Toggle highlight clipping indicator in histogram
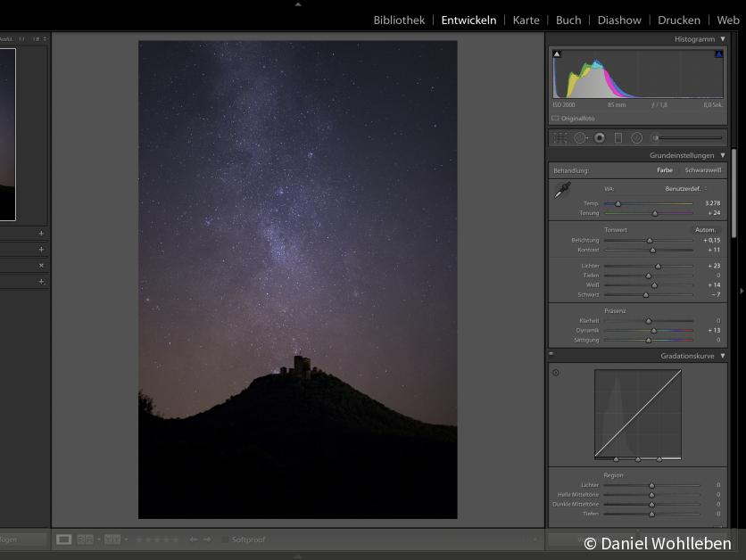 click(x=719, y=54)
